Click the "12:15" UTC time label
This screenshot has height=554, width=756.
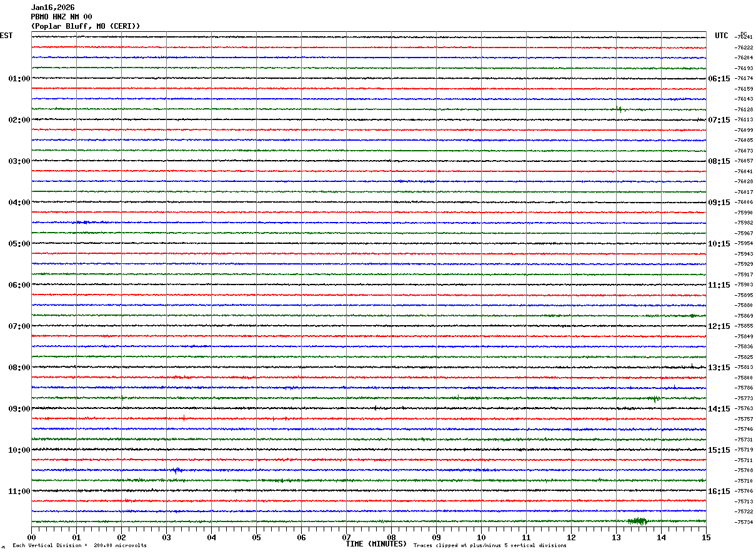[x=719, y=326]
